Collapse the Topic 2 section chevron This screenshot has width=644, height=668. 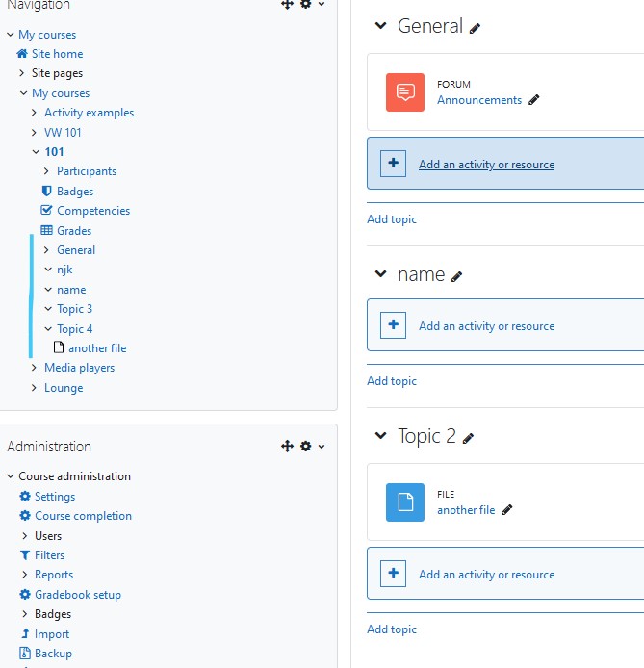pyautogui.click(x=380, y=435)
